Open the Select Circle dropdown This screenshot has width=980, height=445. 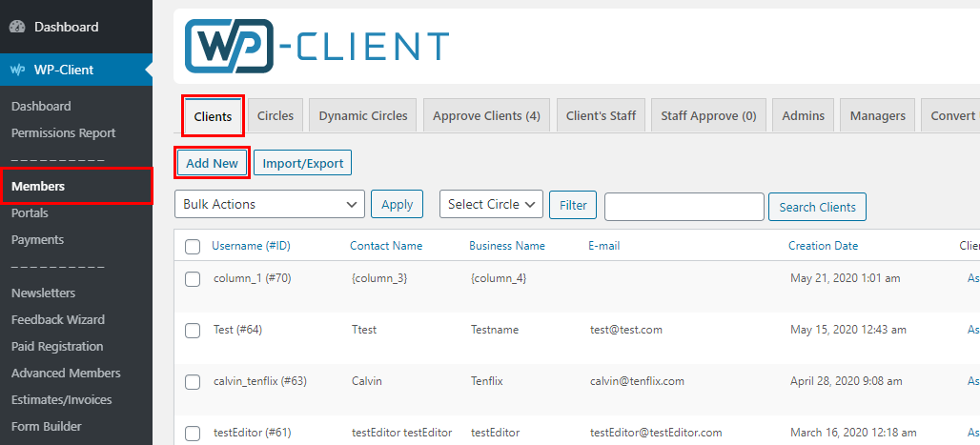(x=491, y=204)
